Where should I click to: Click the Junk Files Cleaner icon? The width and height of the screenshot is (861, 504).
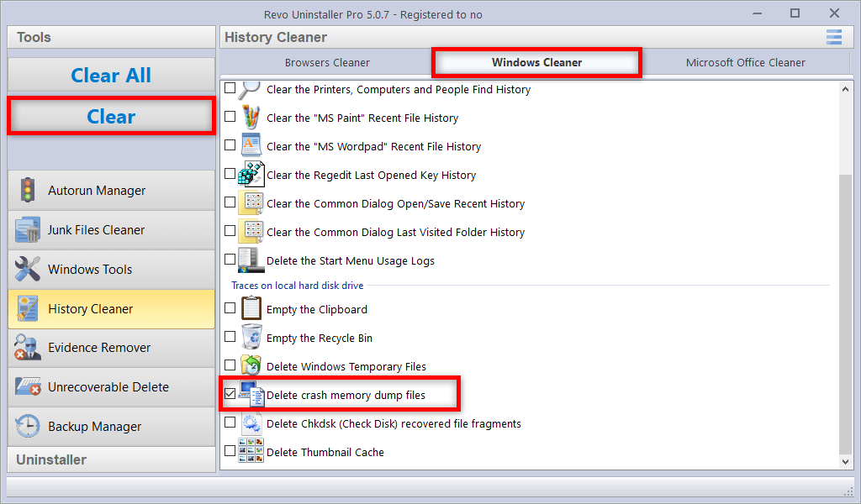28,230
